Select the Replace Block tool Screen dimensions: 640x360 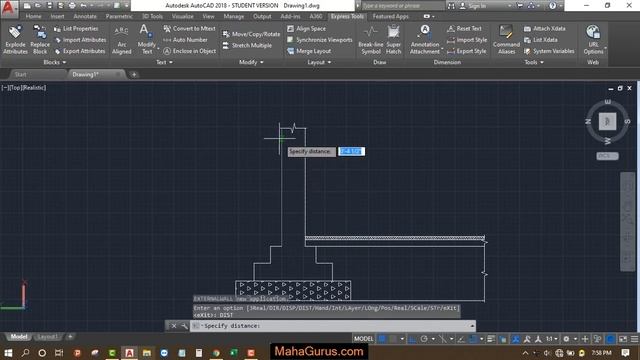tap(40, 40)
